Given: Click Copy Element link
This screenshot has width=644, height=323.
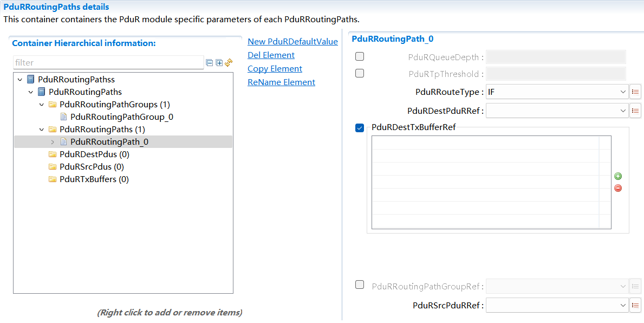Looking at the screenshot, I should click(275, 69).
